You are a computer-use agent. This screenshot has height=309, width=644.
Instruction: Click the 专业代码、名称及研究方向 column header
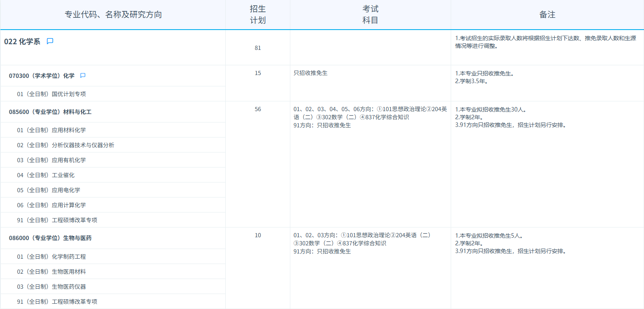click(113, 15)
